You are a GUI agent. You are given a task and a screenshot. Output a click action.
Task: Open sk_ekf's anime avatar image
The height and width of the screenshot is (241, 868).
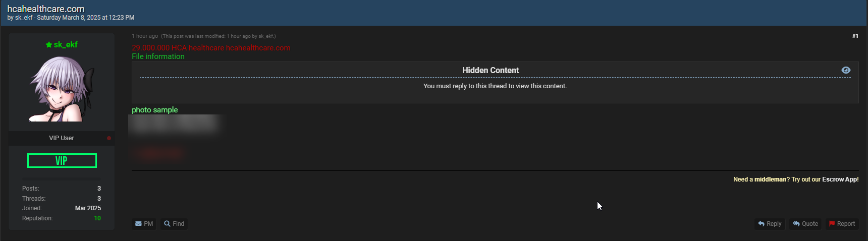[62, 89]
